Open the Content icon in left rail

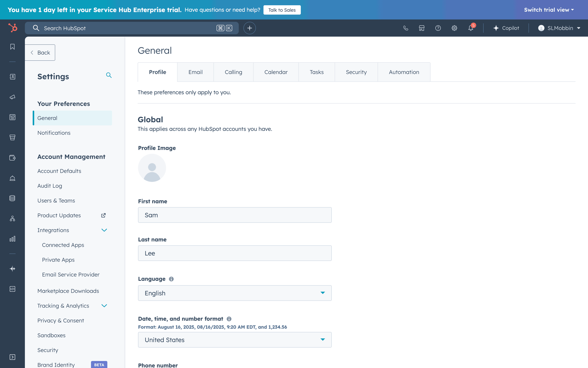[x=12, y=117]
